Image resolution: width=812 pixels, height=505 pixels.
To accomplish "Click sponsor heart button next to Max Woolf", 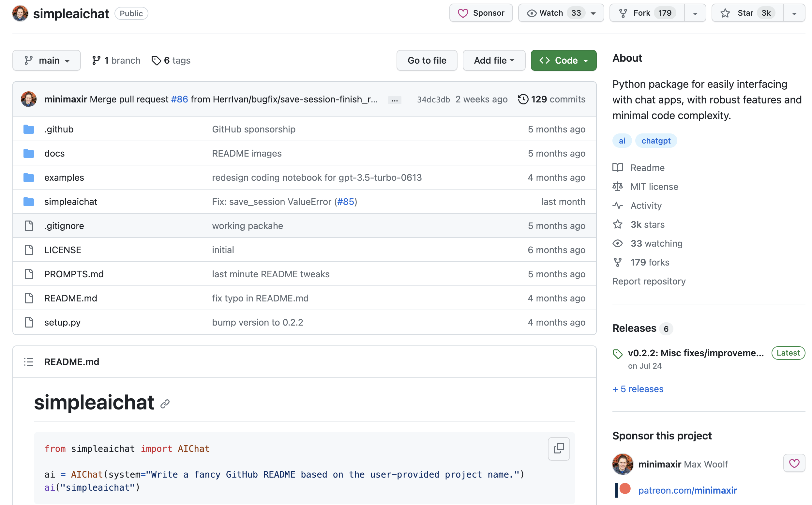I will point(794,463).
